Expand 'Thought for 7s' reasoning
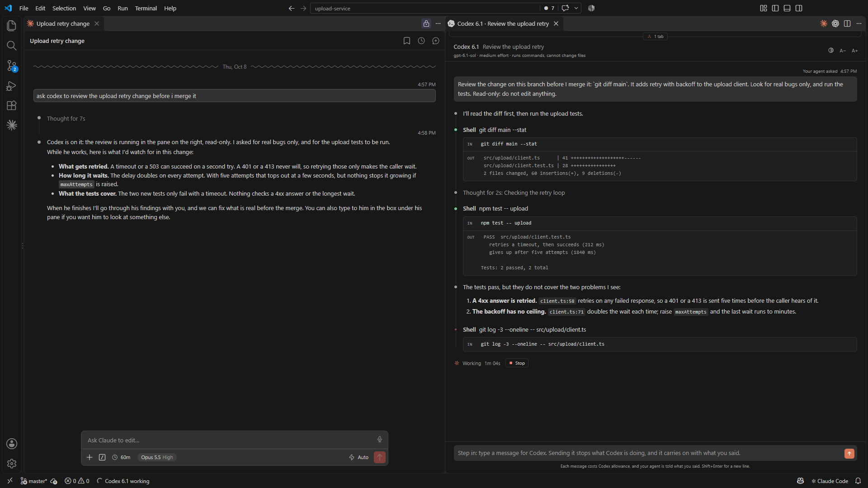 pyautogui.click(x=66, y=118)
